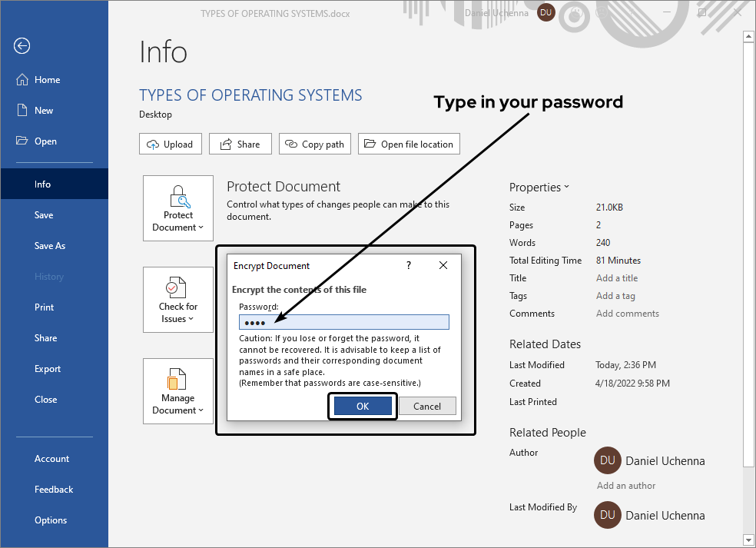
Task: Expand the Properties chevron
Action: click(567, 187)
